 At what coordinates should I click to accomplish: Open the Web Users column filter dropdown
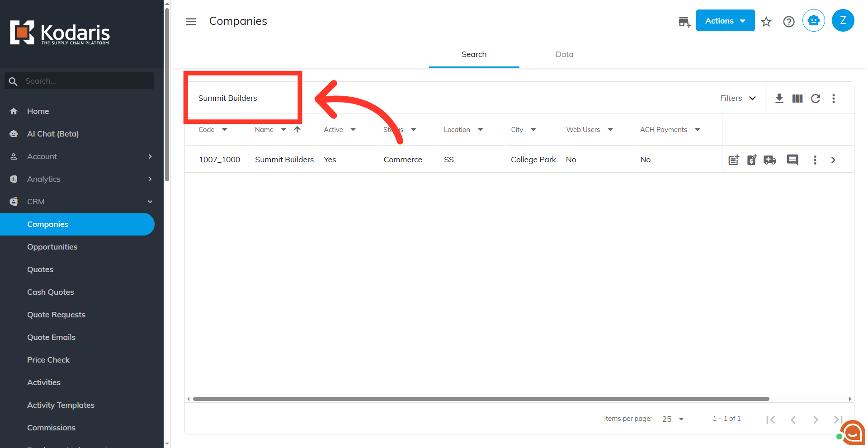pos(610,130)
